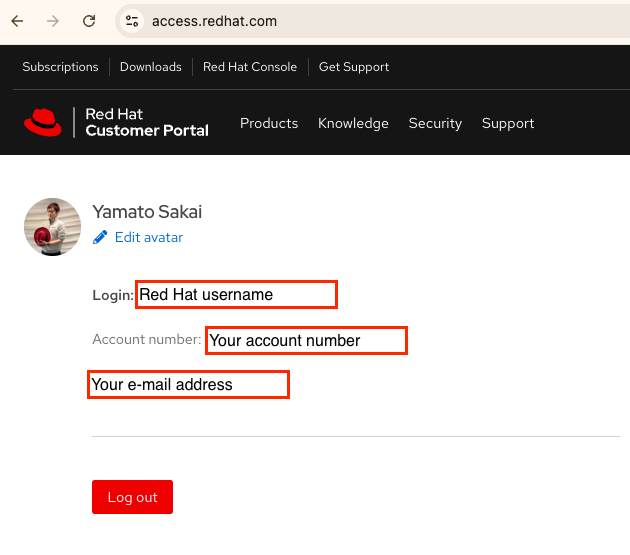630x555 pixels.
Task: Open the Subscriptions link
Action: click(60, 67)
